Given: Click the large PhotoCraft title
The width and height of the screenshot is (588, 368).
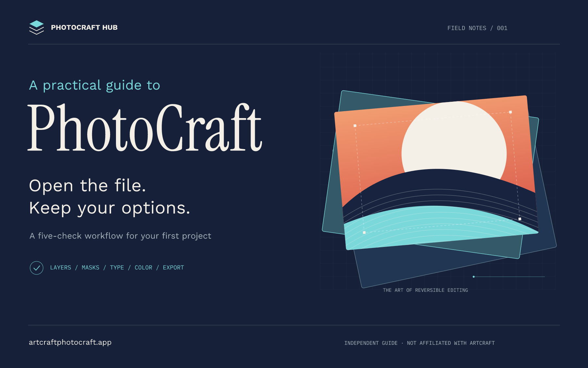Looking at the screenshot, I should (145, 128).
